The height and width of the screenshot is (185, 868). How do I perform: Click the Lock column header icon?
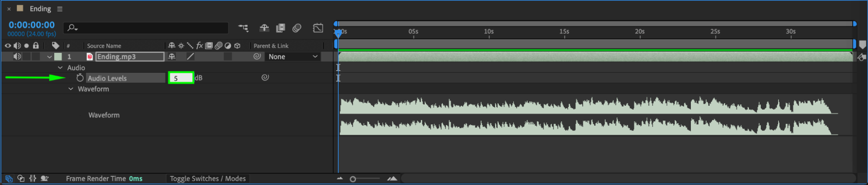click(36, 45)
